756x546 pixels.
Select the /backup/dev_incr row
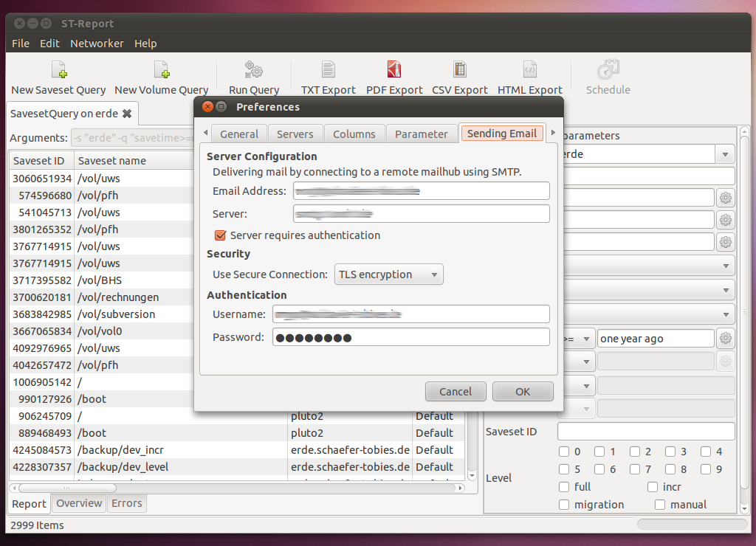coord(237,450)
